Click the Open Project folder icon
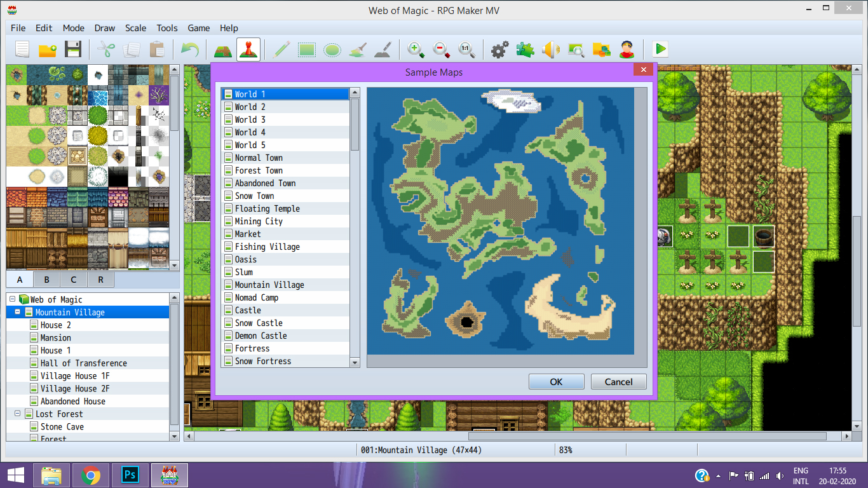This screenshot has width=868, height=488. point(48,49)
